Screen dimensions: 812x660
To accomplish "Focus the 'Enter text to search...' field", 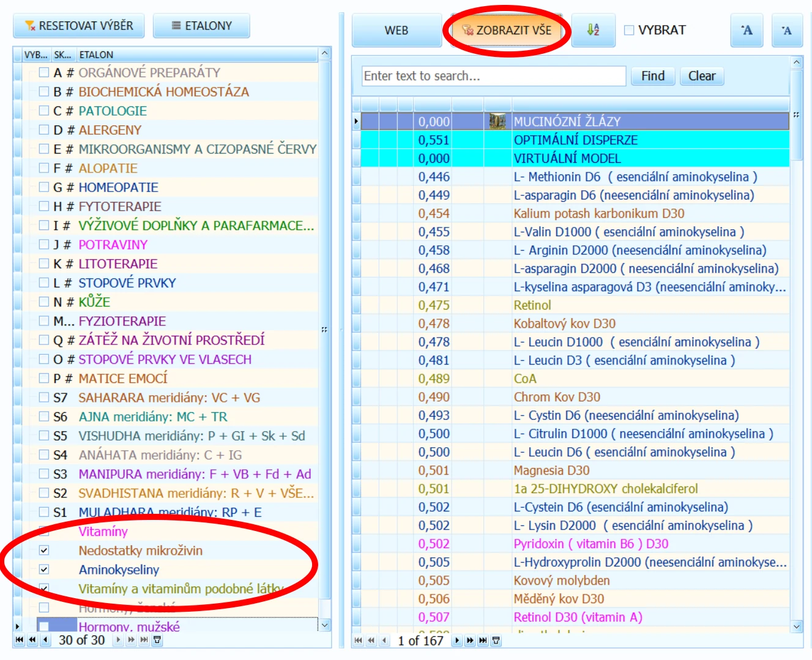I will (x=494, y=76).
